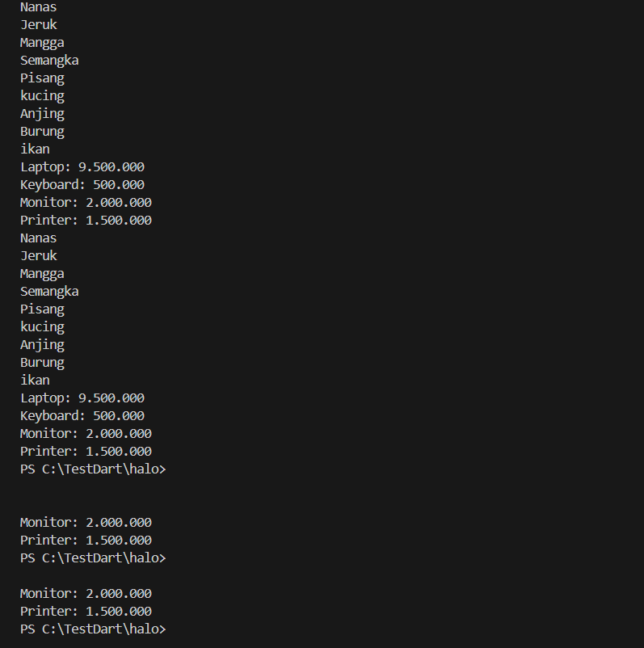Click the first Burung output line
The image size is (644, 648).
coord(42,132)
